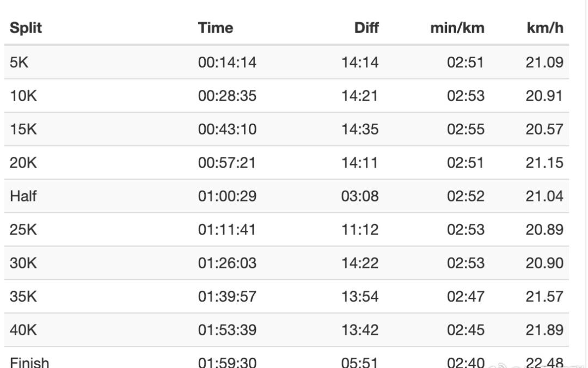Click the finish time 01:59:30
The image size is (588, 368).
tap(227, 361)
